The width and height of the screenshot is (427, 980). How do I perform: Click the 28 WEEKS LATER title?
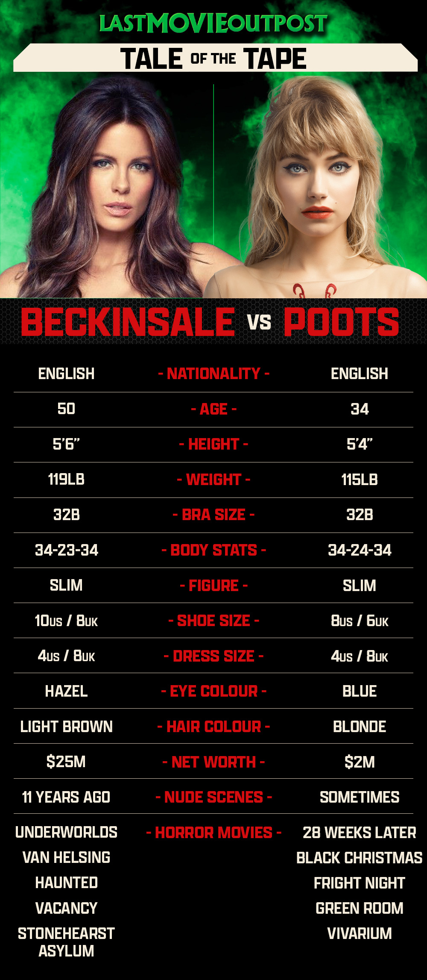click(x=360, y=833)
